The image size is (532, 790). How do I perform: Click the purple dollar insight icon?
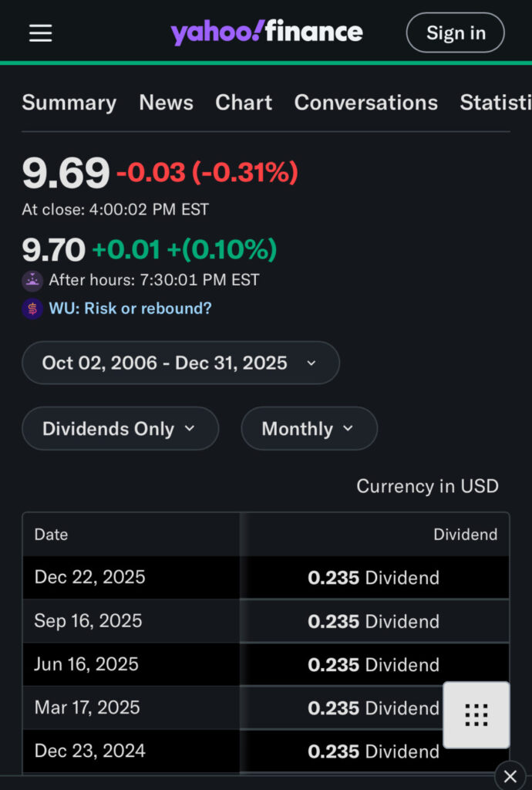point(32,309)
